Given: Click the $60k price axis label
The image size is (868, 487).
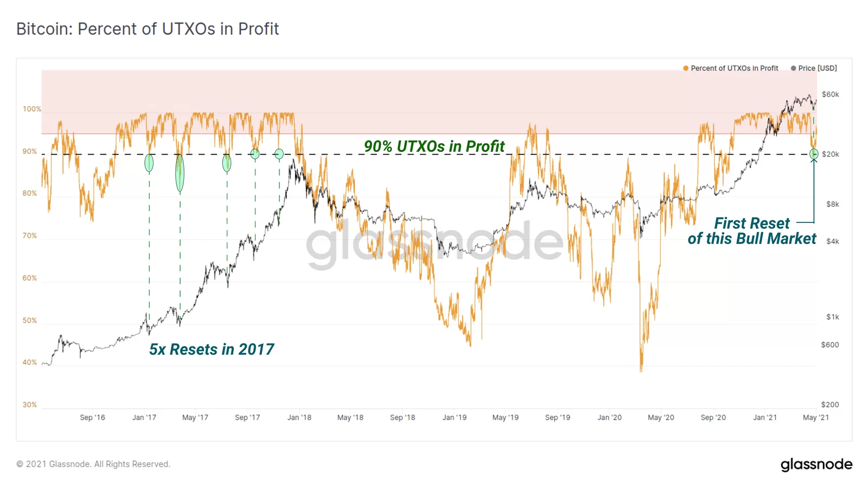Looking at the screenshot, I should coord(830,94).
